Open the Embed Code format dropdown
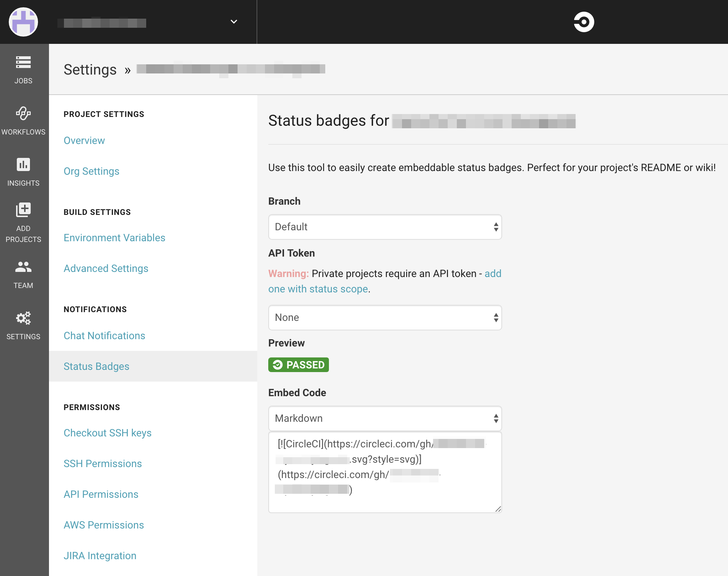This screenshot has width=728, height=576. (385, 418)
